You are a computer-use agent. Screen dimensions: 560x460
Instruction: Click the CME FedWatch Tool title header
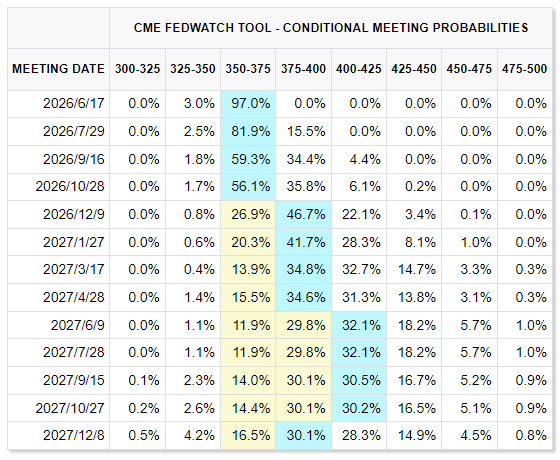tap(331, 28)
